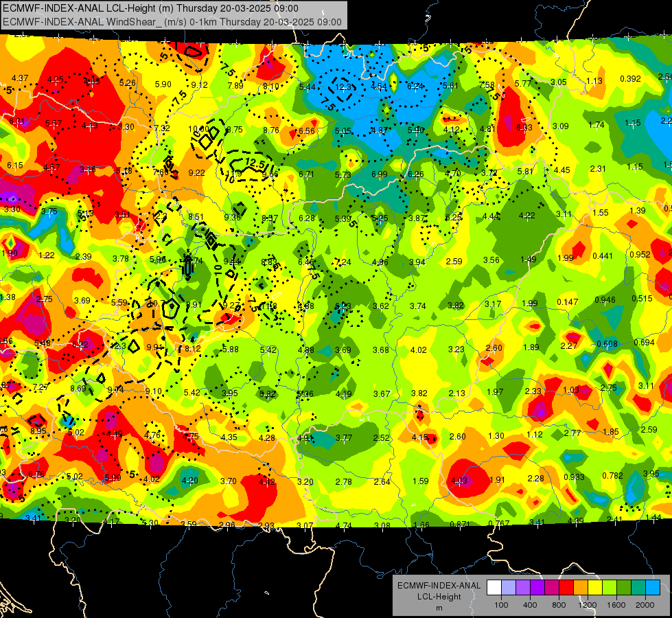Select the map value '0.515'
The height and width of the screenshot is (618, 672).
642,299
